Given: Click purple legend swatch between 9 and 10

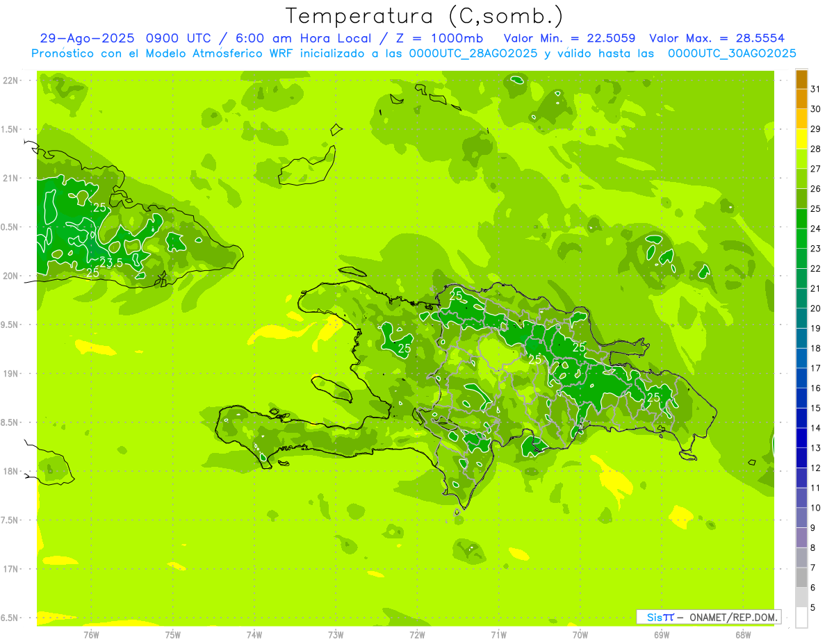Looking at the screenshot, I should [801, 518].
